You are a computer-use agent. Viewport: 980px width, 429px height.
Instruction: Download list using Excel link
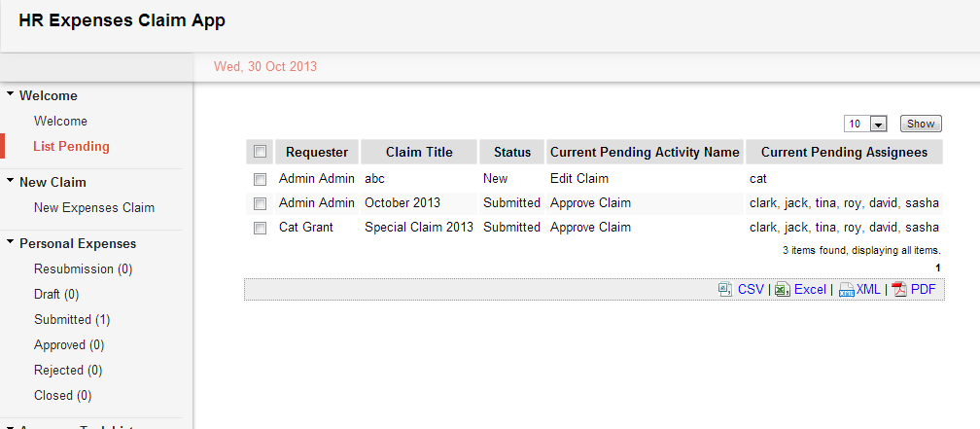810,290
